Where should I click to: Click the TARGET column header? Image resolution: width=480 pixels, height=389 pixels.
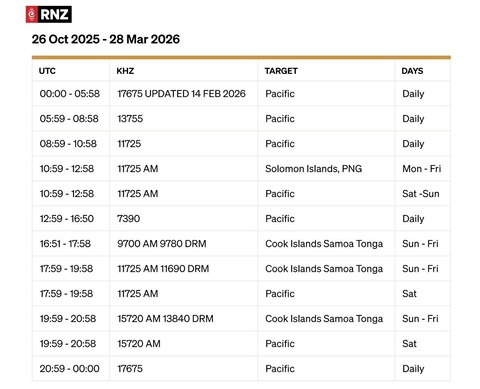281,71
